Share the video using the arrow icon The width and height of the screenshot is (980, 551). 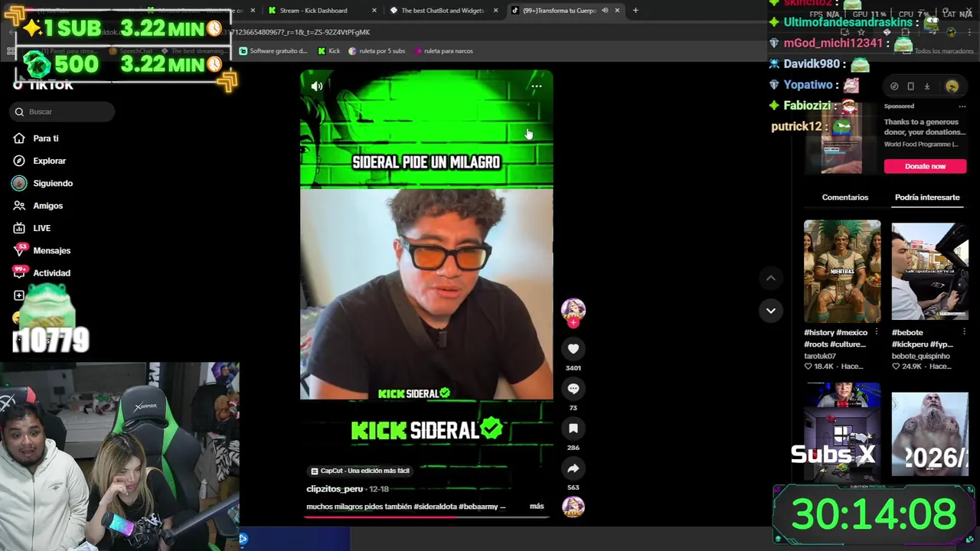click(573, 468)
